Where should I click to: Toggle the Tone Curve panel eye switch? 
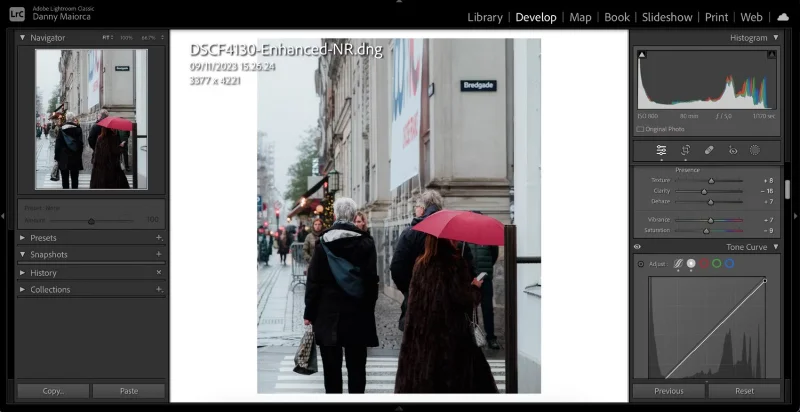coord(638,246)
